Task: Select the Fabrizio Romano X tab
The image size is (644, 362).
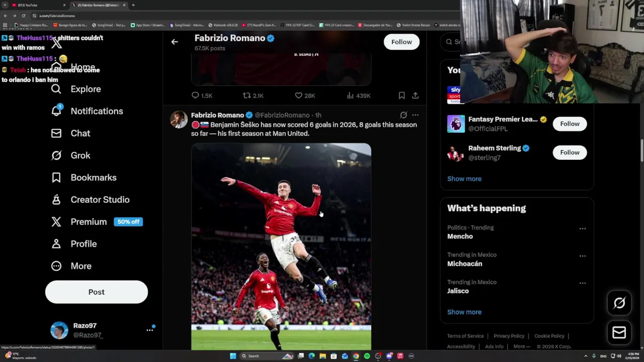Action: click(98, 5)
